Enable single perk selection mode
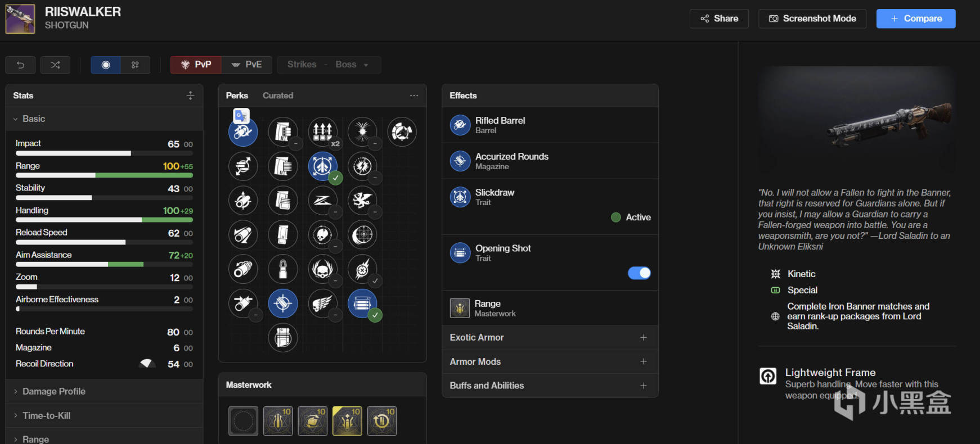This screenshot has height=444, width=980. tap(106, 65)
